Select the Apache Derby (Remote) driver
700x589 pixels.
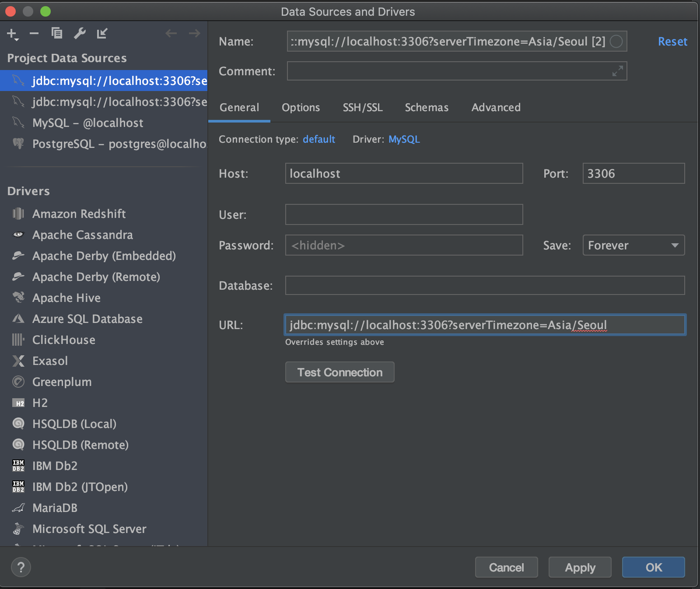pos(104,277)
